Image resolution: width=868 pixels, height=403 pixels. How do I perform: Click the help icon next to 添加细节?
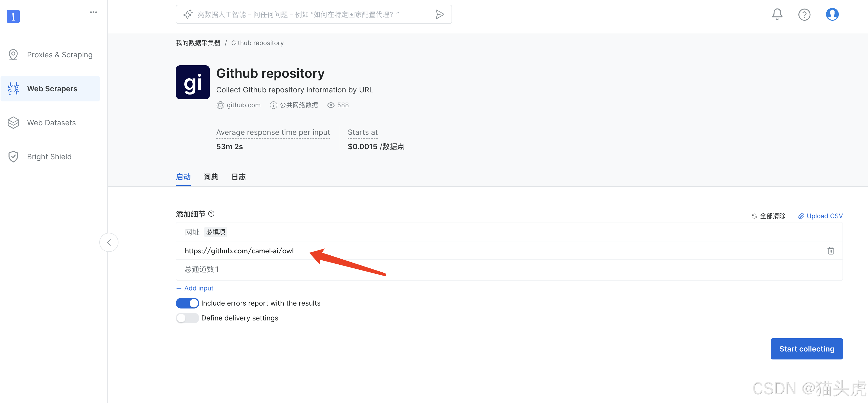pos(211,213)
